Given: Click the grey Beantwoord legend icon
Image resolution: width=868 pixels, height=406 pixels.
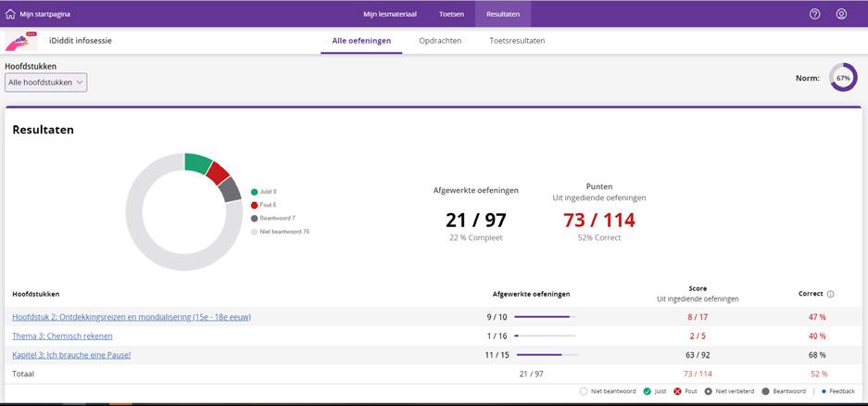Looking at the screenshot, I should pos(765,391).
